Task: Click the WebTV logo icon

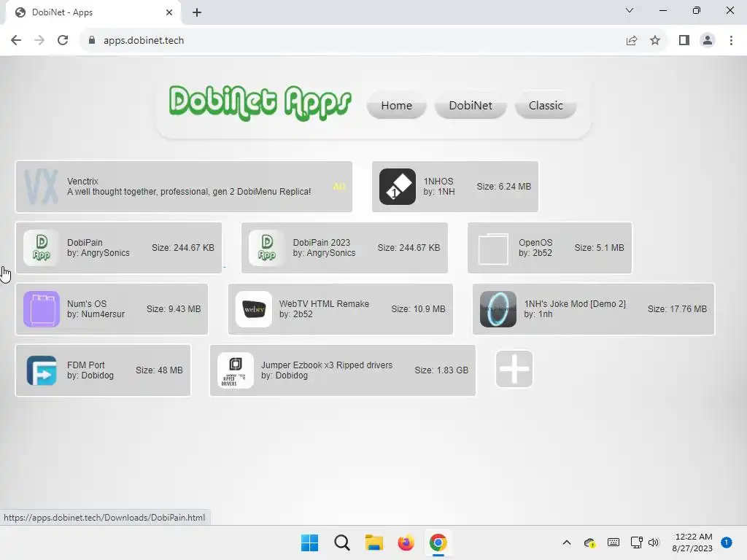Action: coord(254,309)
